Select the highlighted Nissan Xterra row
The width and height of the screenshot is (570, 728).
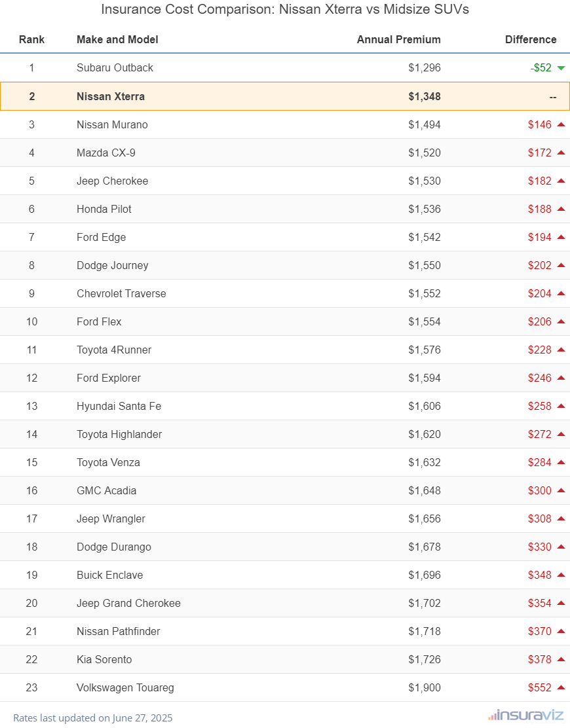point(285,96)
